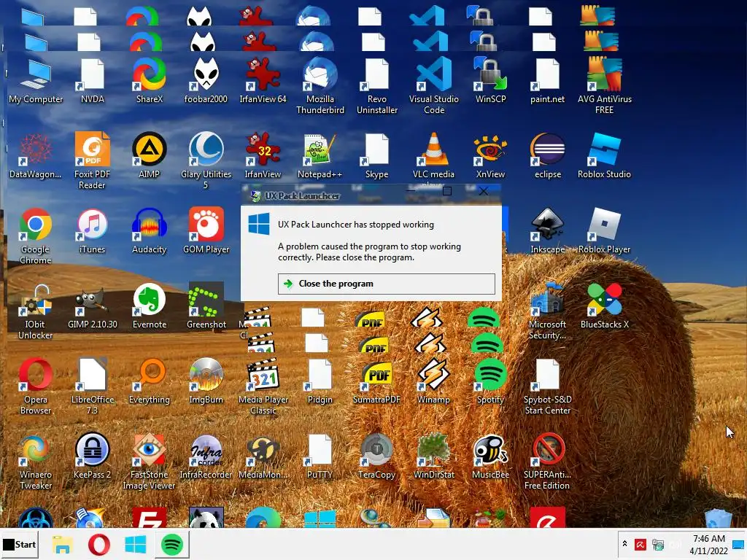Open iTunes desktop shortcut
Screen dimensions: 747x560
click(93, 232)
